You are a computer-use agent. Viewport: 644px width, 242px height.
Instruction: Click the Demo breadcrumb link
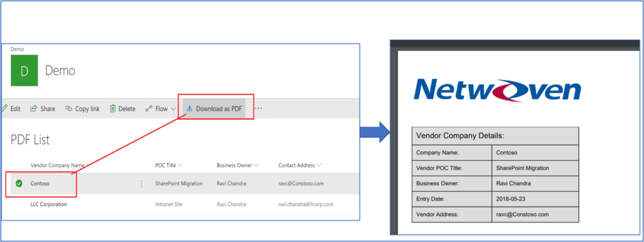pos(17,49)
